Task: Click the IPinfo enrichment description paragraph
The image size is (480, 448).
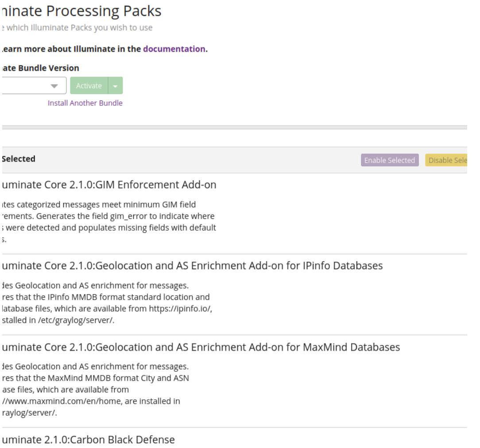Action: tap(106, 303)
